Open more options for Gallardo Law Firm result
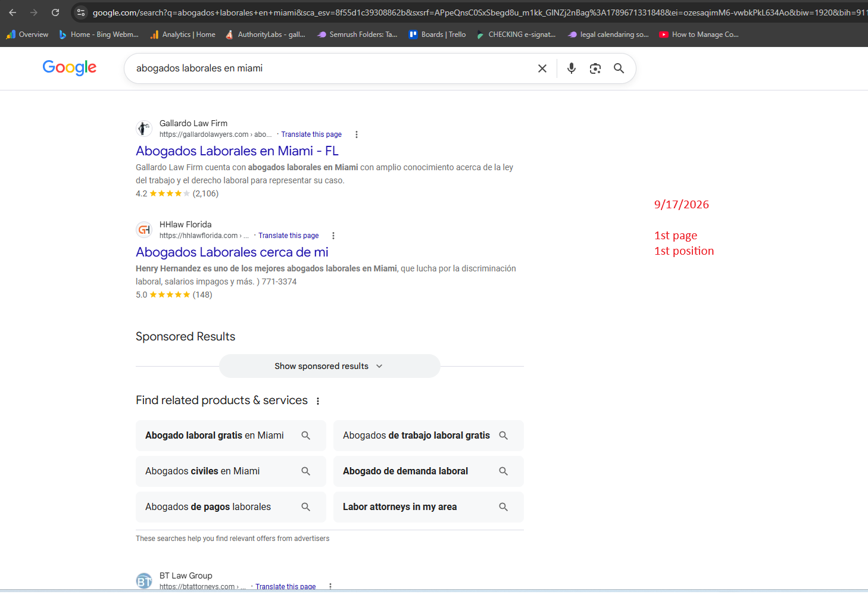This screenshot has width=868, height=613. (356, 135)
